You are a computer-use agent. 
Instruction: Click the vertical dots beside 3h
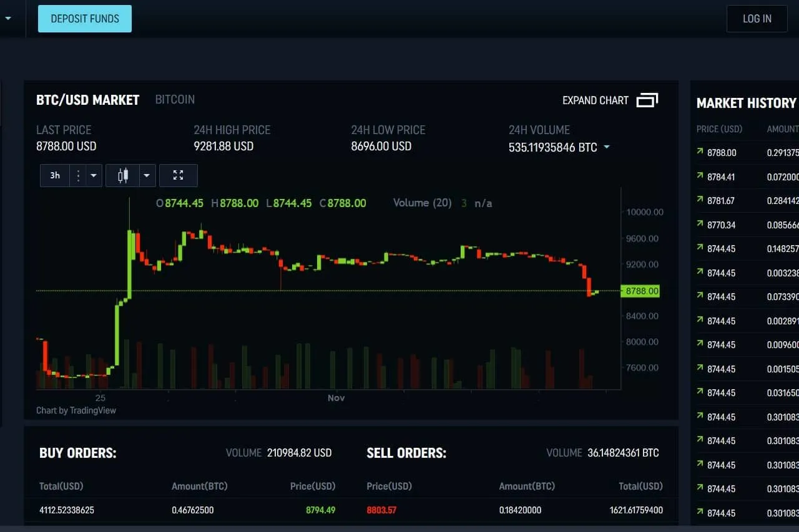coord(78,176)
